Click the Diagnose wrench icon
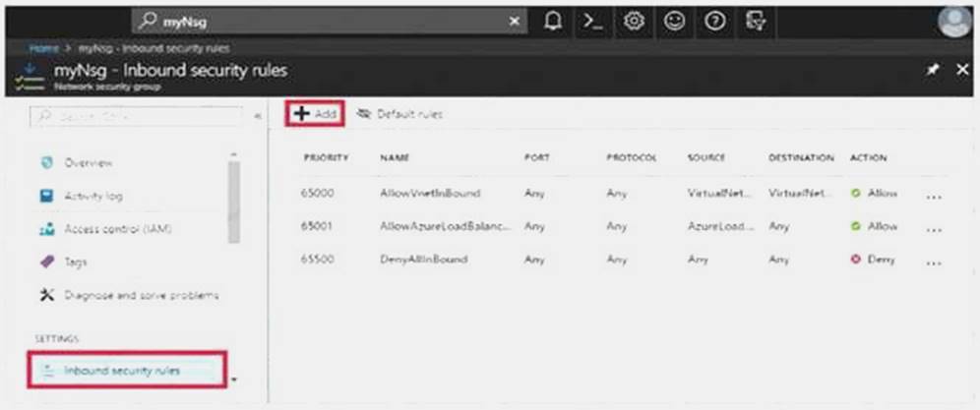The image size is (980, 410). pos(47,295)
